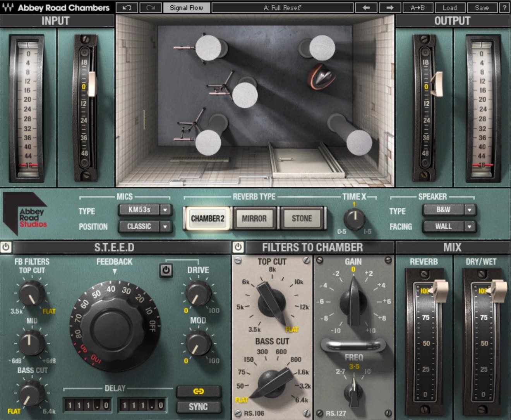Image resolution: width=511 pixels, height=420 pixels.
Task: Click the DRIVE knob
Action: [199, 293]
